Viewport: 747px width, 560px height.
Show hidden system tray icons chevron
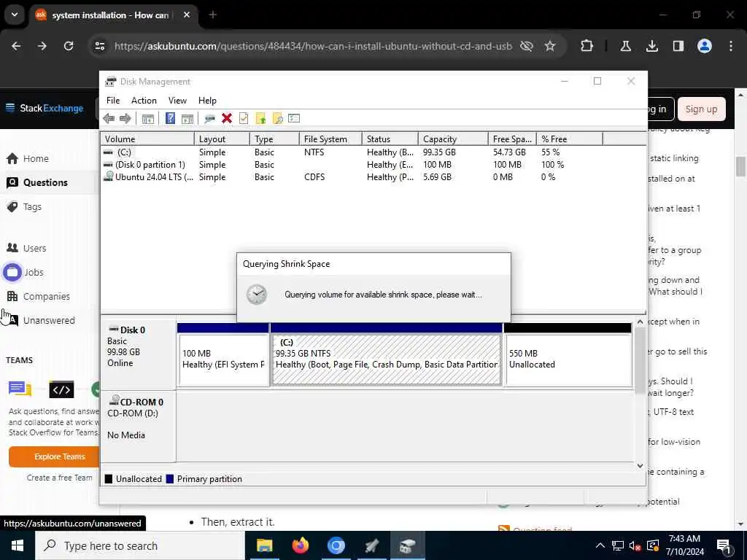click(600, 545)
